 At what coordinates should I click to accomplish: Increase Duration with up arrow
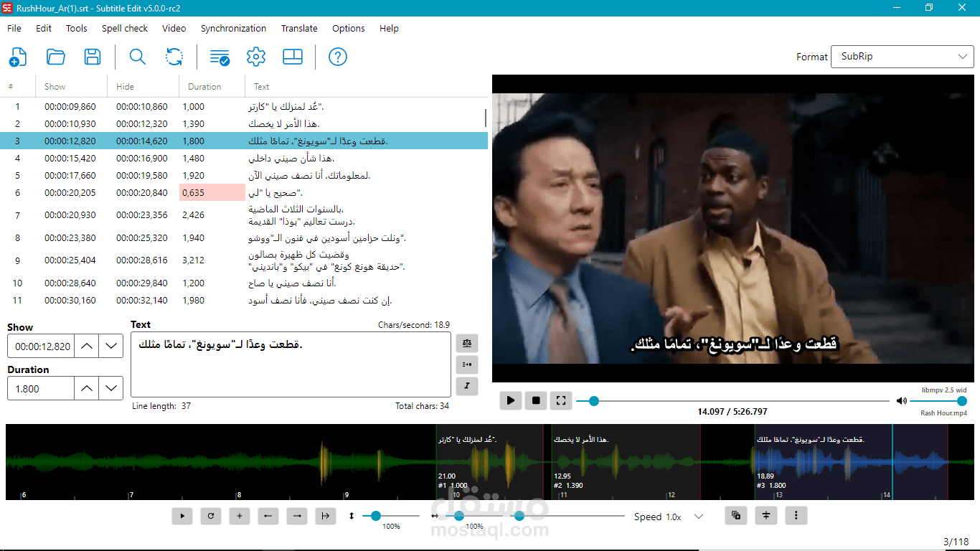click(x=86, y=388)
